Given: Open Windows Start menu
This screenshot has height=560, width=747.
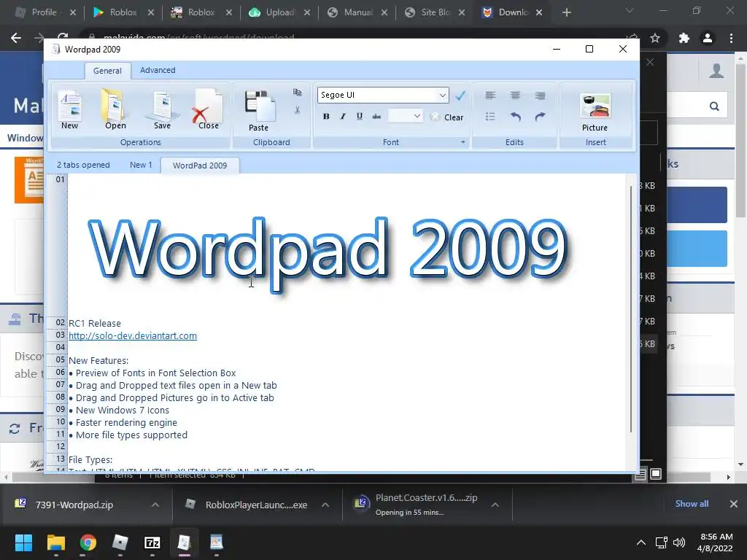Looking at the screenshot, I should click(x=23, y=542).
